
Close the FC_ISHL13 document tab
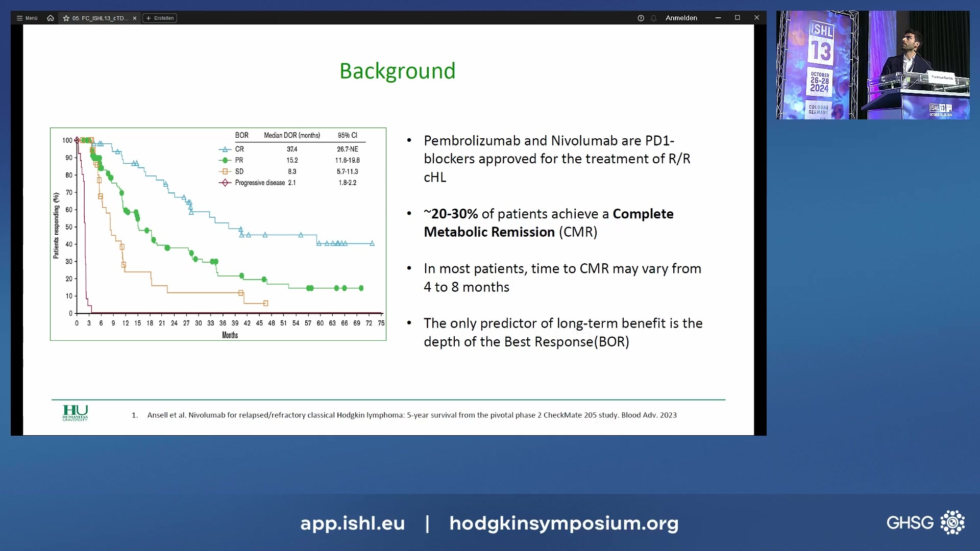pyautogui.click(x=134, y=18)
